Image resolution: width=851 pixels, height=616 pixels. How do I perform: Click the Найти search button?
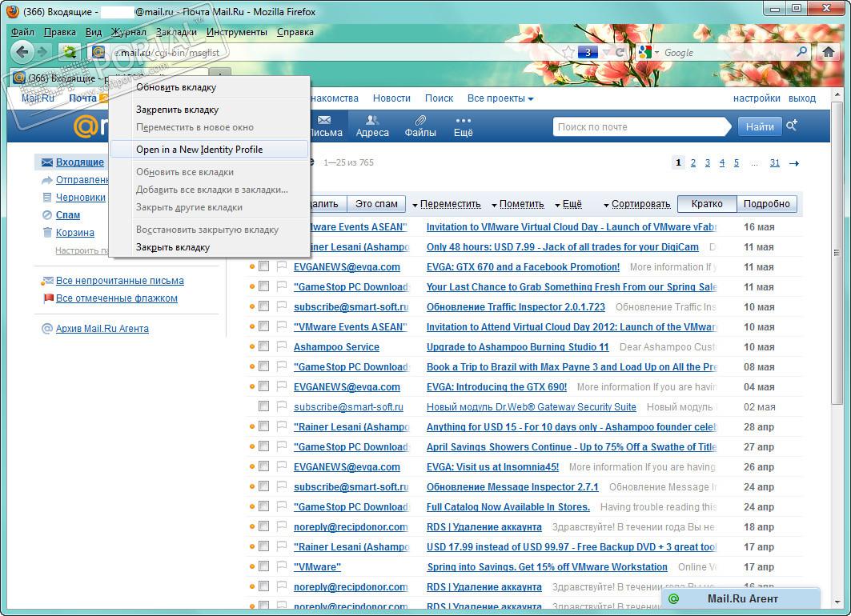point(759,127)
